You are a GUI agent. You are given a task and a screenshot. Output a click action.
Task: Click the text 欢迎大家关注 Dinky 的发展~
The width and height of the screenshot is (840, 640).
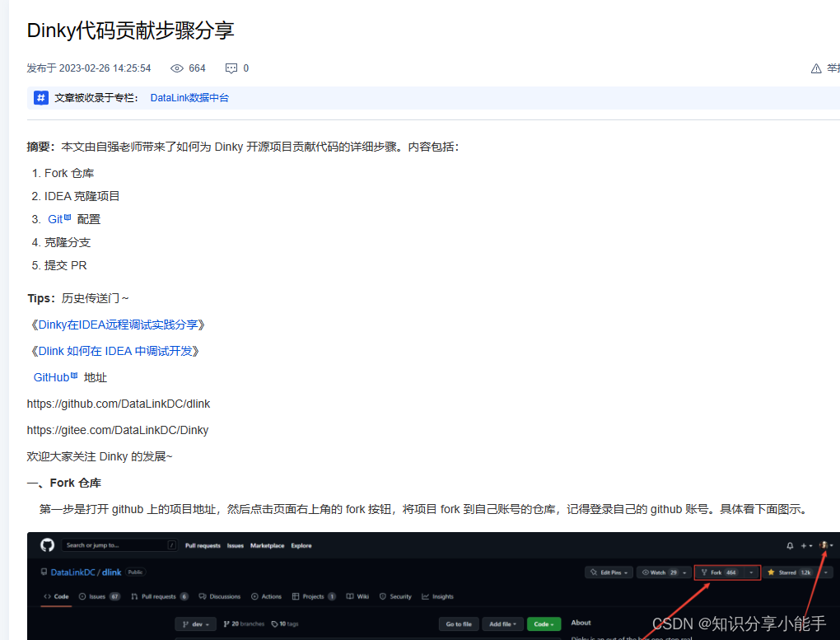click(100, 456)
